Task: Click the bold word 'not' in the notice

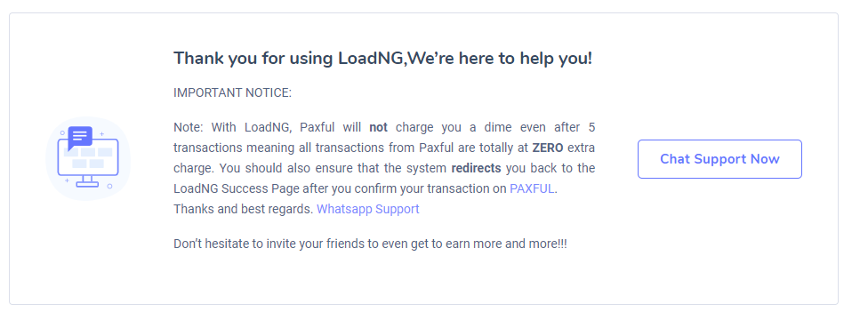Action: point(378,127)
